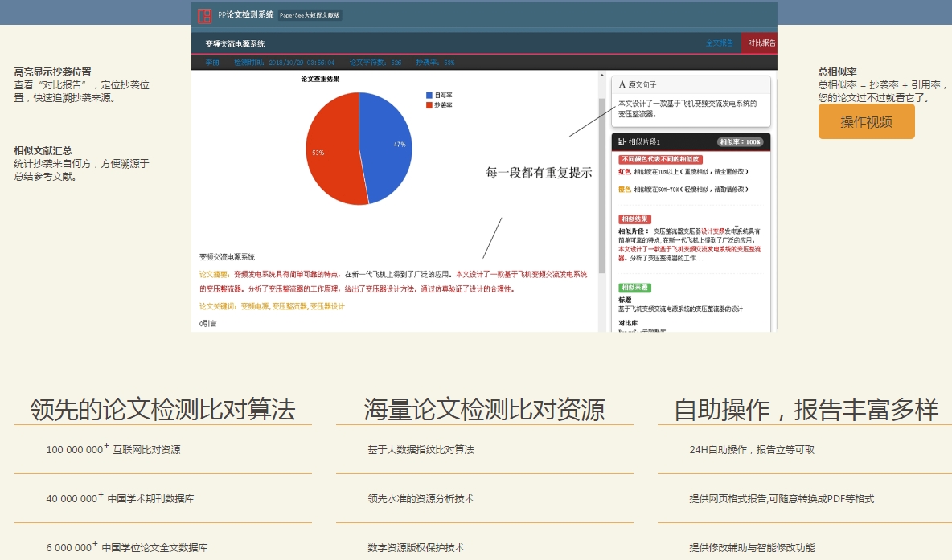Click the PP论文检测系统 logo icon
Screen dimensions: 952x560
click(204, 16)
